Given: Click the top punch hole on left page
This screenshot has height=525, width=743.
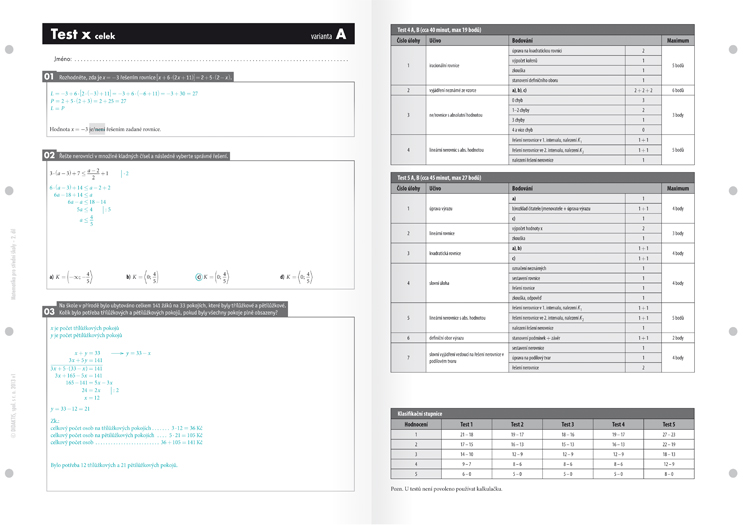Looking at the screenshot, I should (9, 48).
